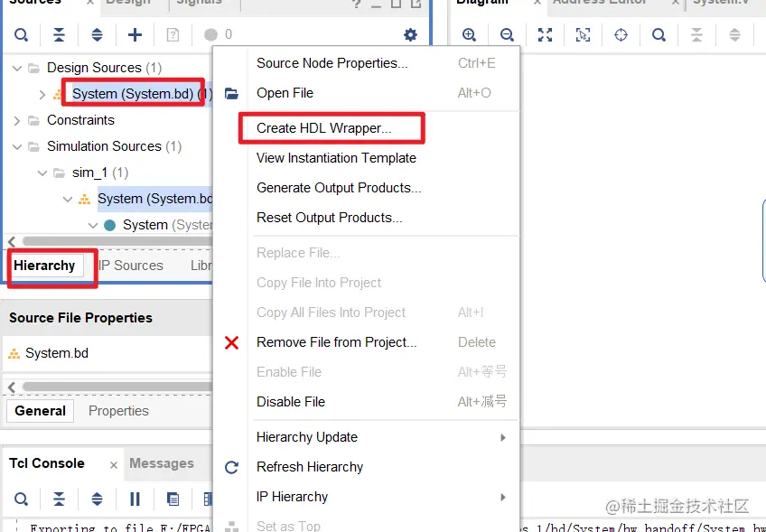Expand the Constraints folder

(x=17, y=121)
